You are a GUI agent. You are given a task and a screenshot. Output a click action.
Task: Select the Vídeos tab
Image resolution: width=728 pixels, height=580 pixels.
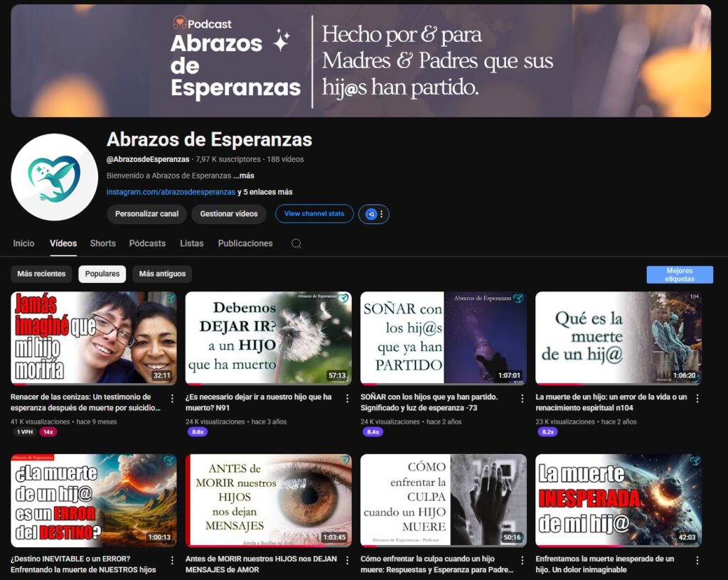pos(63,243)
